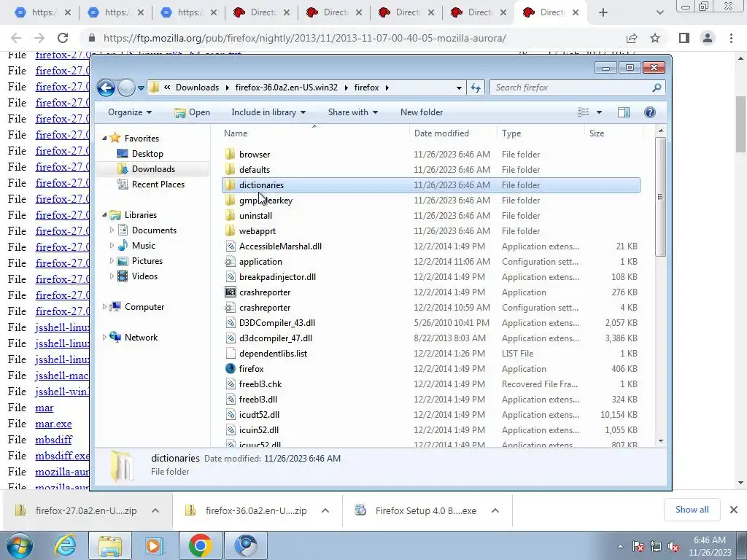Launch Internet Explorer from taskbar
The width and height of the screenshot is (747, 560).
[65, 545]
